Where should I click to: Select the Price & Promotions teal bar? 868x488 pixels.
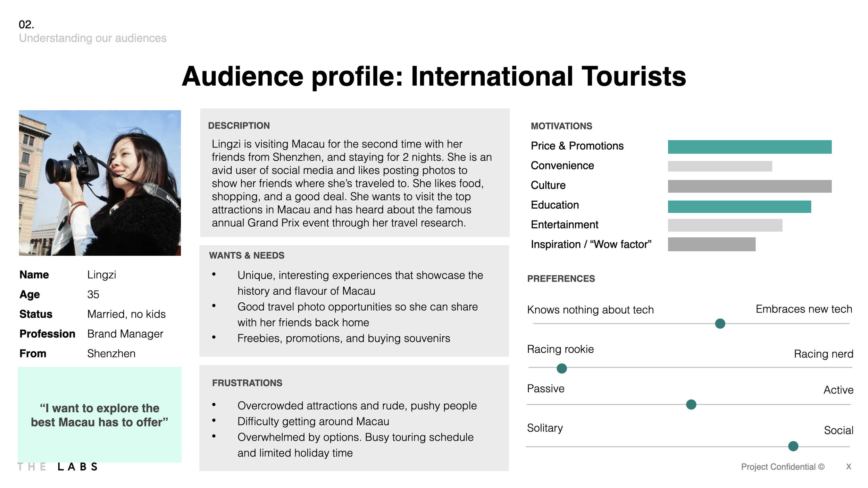coord(749,147)
